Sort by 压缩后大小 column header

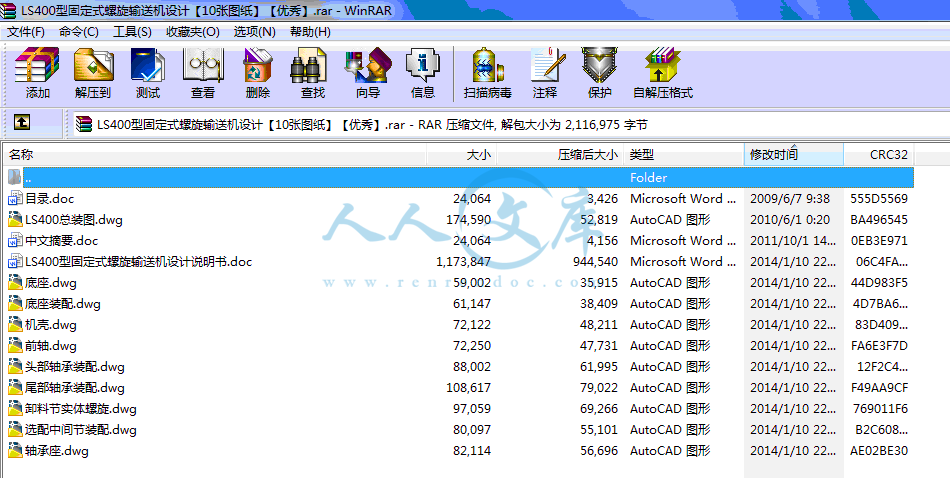point(560,154)
